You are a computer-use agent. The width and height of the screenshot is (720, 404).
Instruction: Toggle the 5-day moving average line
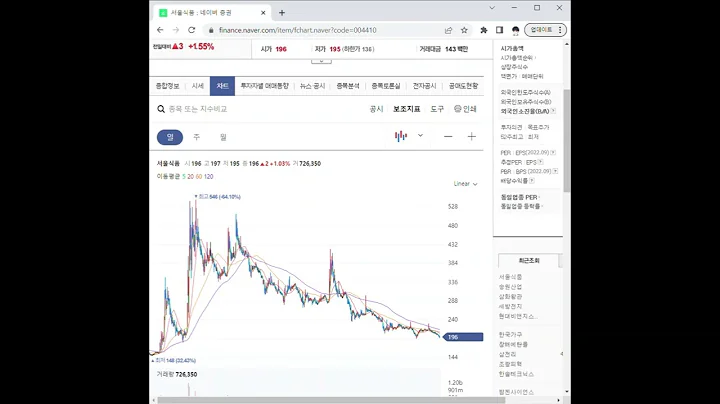tap(184, 176)
